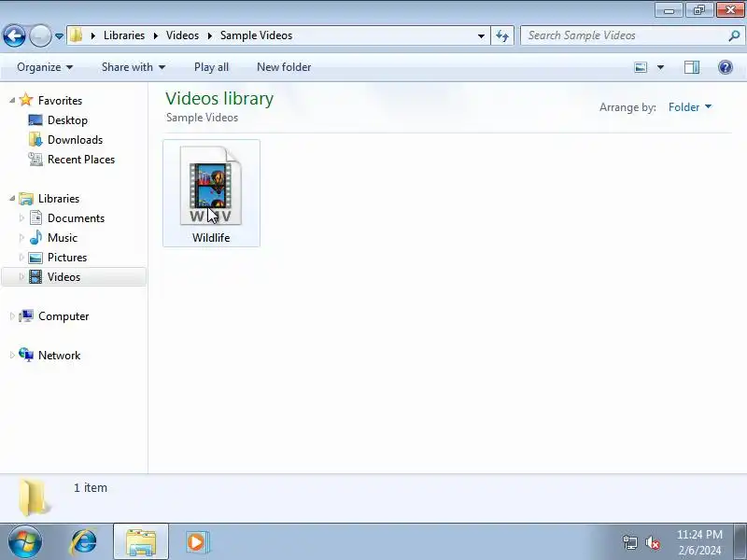The width and height of the screenshot is (747, 560).
Task: Click the network tray icon
Action: (630, 542)
